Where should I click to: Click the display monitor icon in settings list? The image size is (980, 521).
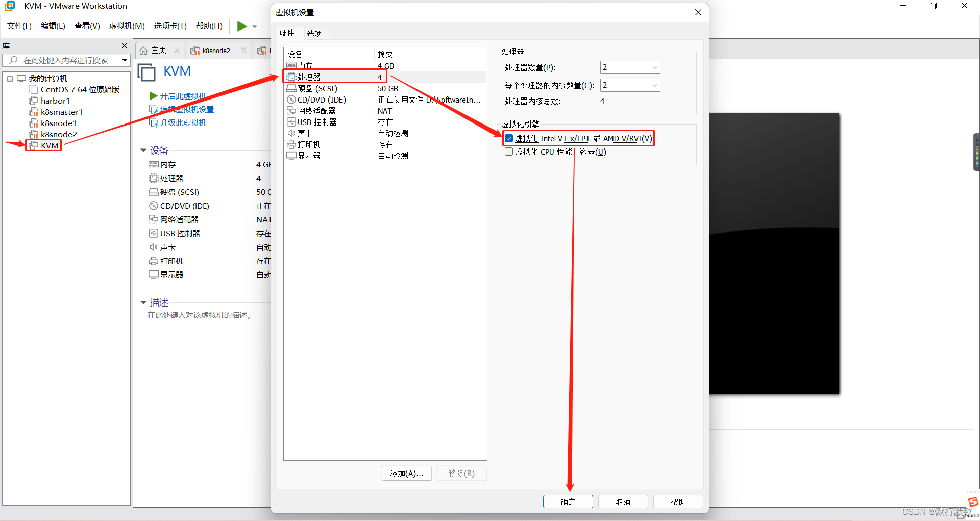coord(291,156)
